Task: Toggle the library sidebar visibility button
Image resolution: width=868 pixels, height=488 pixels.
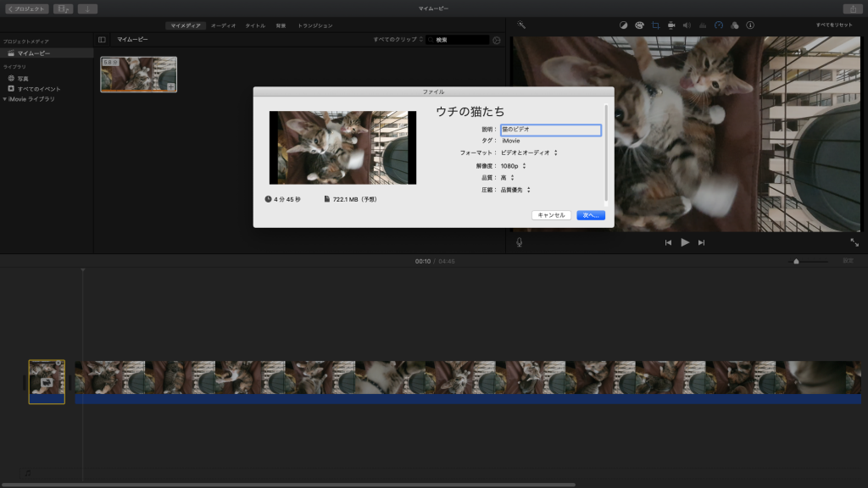Action: 102,39
